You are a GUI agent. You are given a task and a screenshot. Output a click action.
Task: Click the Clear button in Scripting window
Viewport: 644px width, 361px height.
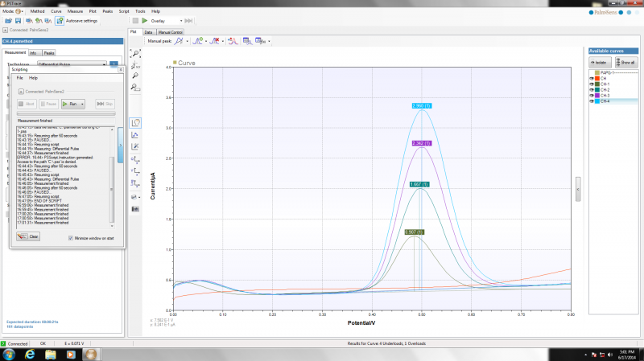(x=28, y=236)
